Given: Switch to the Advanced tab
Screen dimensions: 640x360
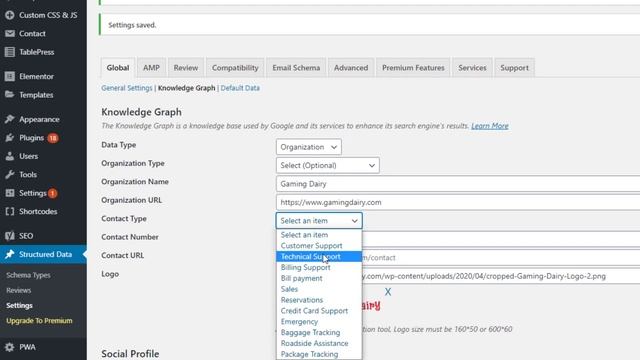Looking at the screenshot, I should [x=351, y=68].
